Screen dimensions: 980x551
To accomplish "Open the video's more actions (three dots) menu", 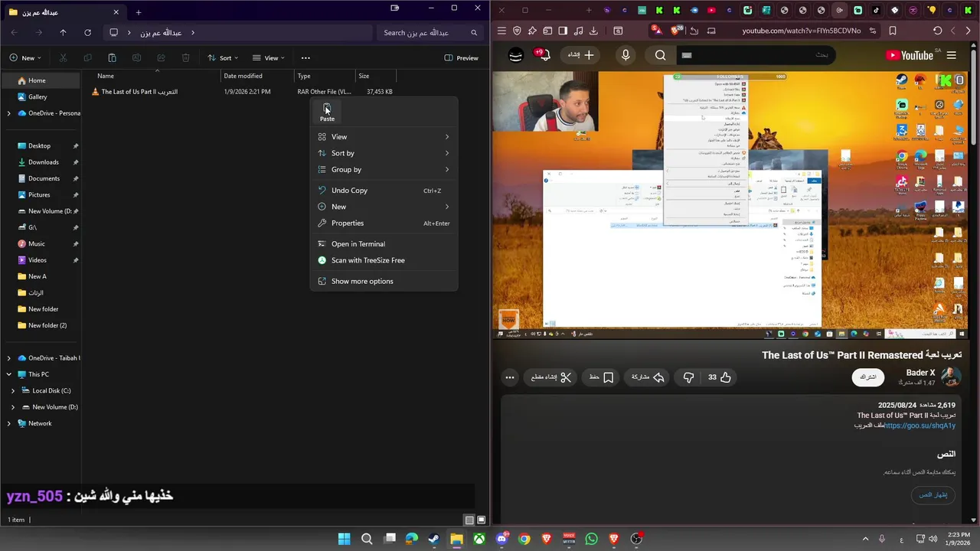I will click(510, 377).
